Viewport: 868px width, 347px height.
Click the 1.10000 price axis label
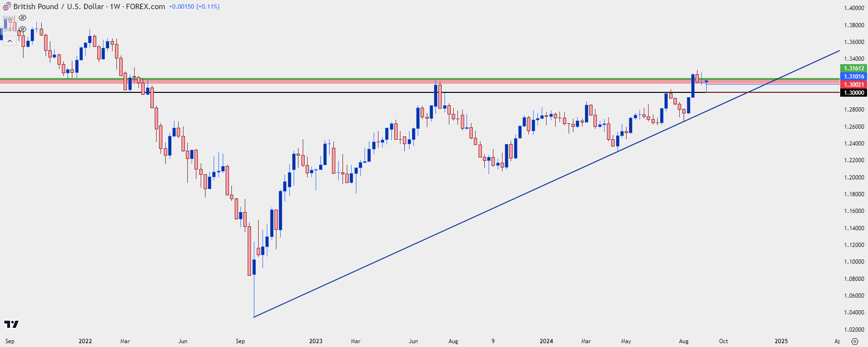pos(854,262)
